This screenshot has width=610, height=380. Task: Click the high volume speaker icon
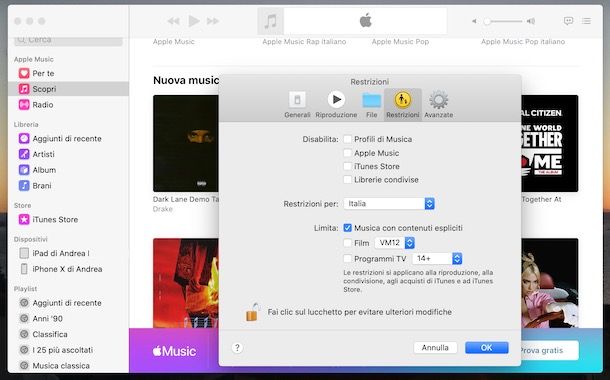click(x=531, y=21)
